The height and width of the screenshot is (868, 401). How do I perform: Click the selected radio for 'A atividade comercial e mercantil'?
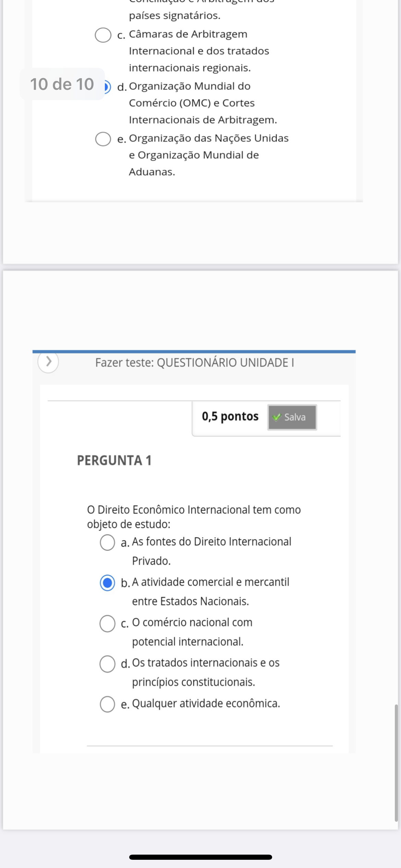pos(107,583)
